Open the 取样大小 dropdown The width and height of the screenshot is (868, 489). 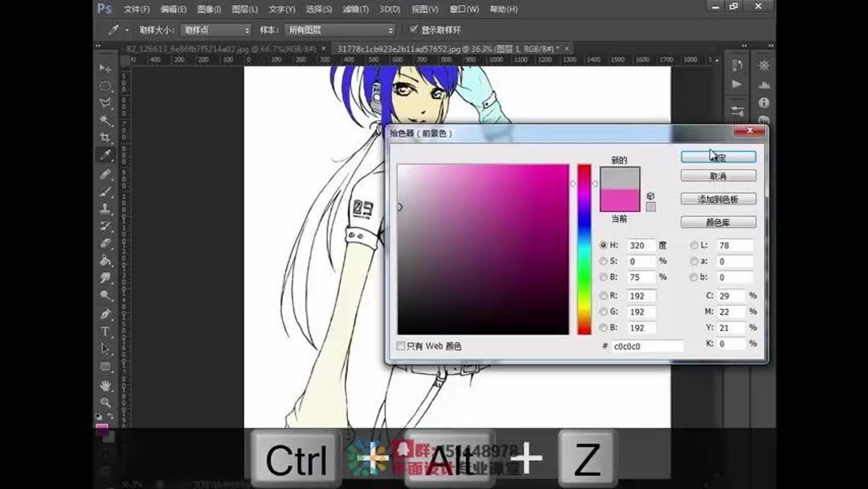tap(215, 30)
